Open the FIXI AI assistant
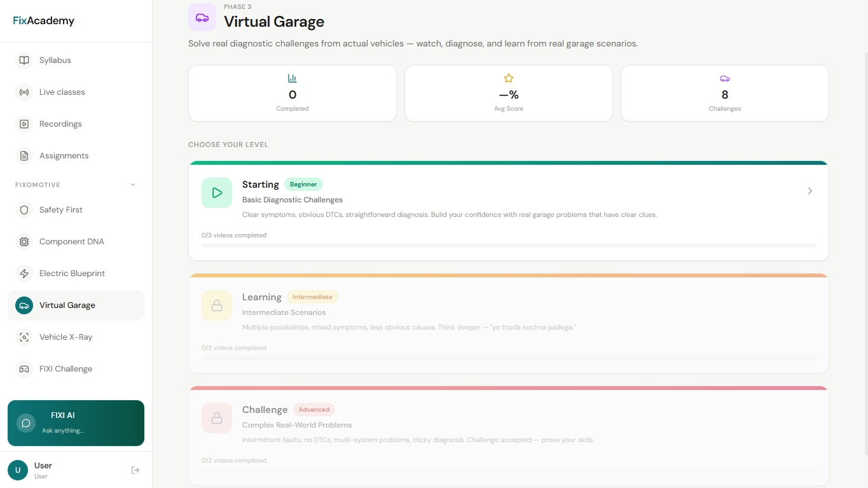The image size is (868, 488). [x=76, y=422]
